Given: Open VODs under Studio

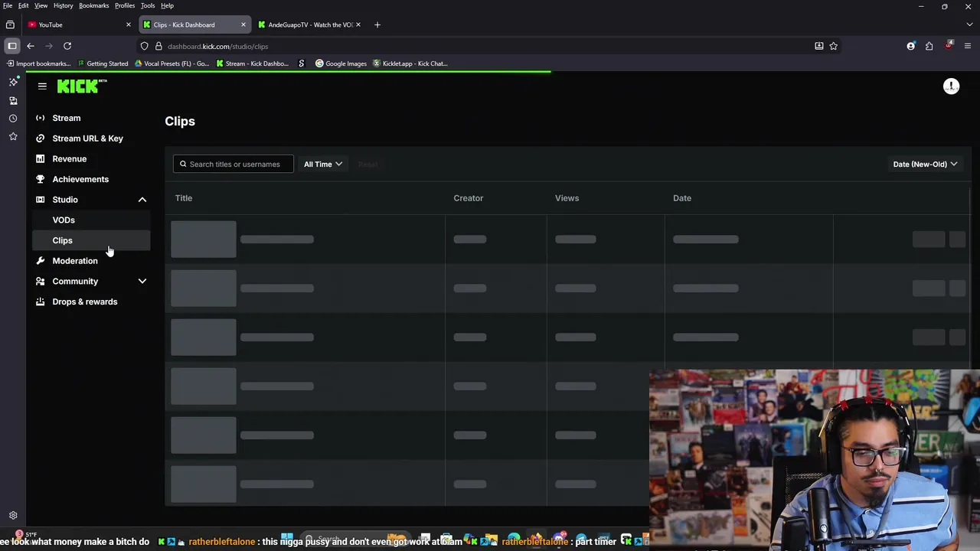Looking at the screenshot, I should click(x=91, y=220).
